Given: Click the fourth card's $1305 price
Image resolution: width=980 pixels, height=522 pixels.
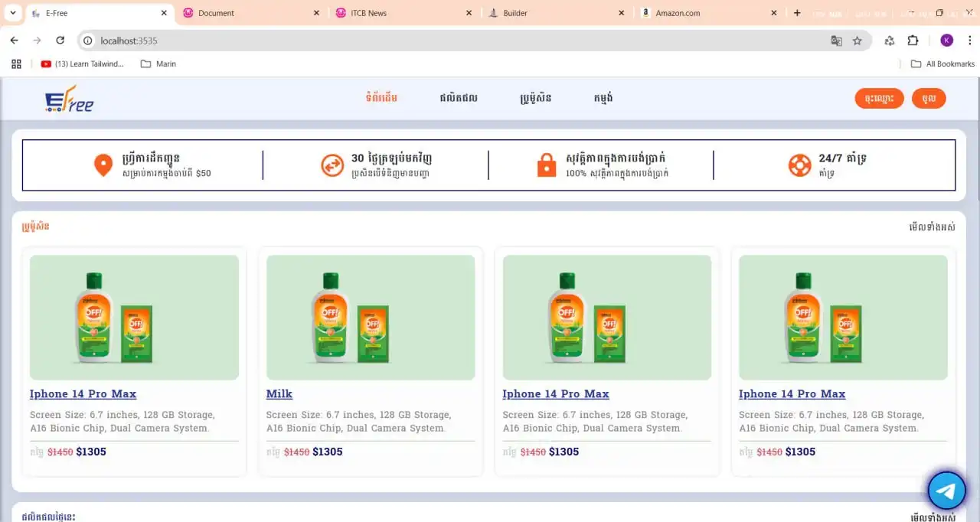Looking at the screenshot, I should point(800,452).
